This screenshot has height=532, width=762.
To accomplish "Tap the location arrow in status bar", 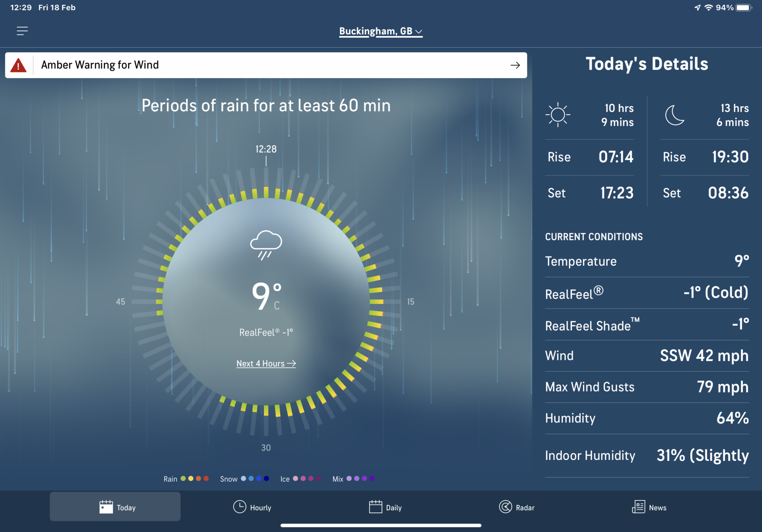I will coord(697,8).
